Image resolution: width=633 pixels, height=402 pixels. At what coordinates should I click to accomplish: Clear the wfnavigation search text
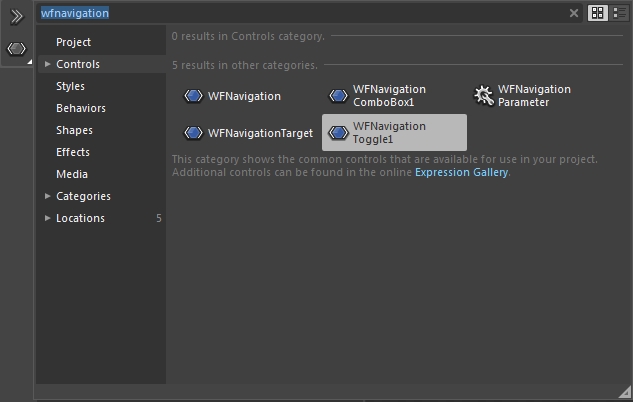coord(574,13)
